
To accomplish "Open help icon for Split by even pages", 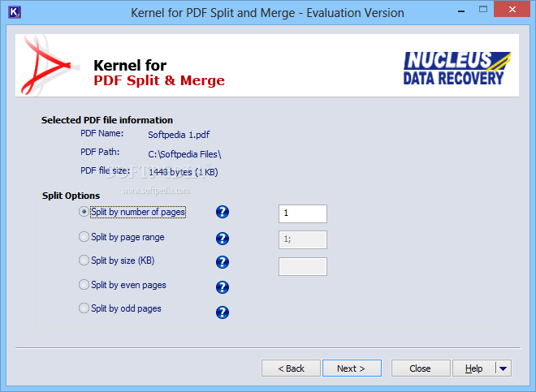I will (x=223, y=287).
